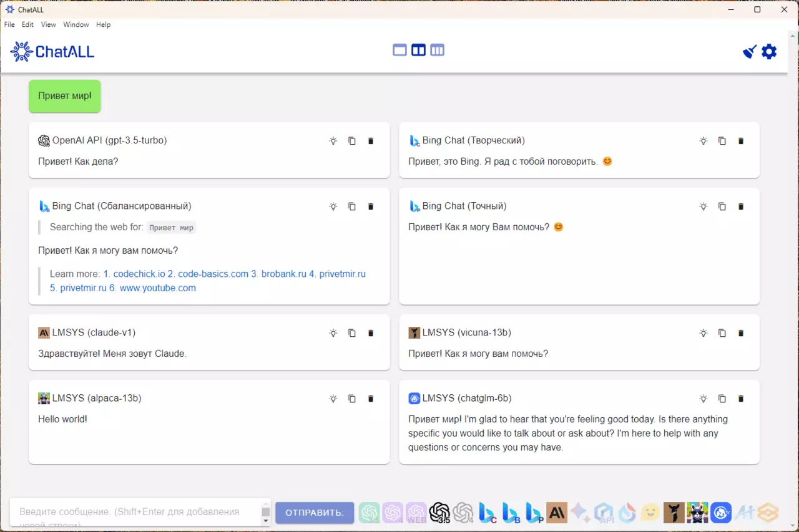Screen dimensions: 799x532
Task: Open settings via the gear icon
Action: click(769, 52)
